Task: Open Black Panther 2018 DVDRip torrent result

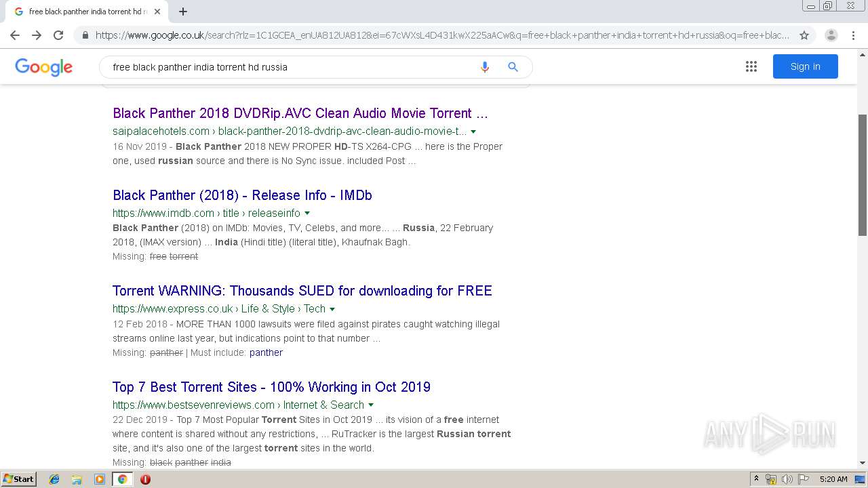Action: (300, 113)
